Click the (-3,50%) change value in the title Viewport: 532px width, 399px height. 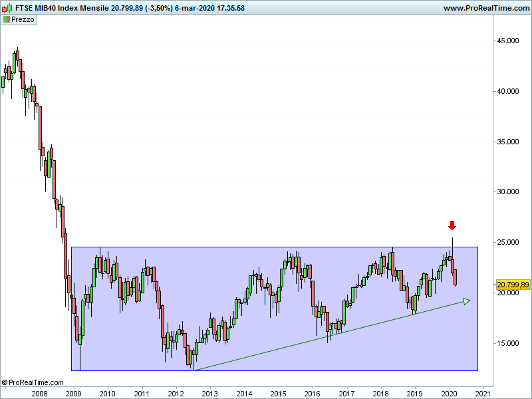[159, 8]
